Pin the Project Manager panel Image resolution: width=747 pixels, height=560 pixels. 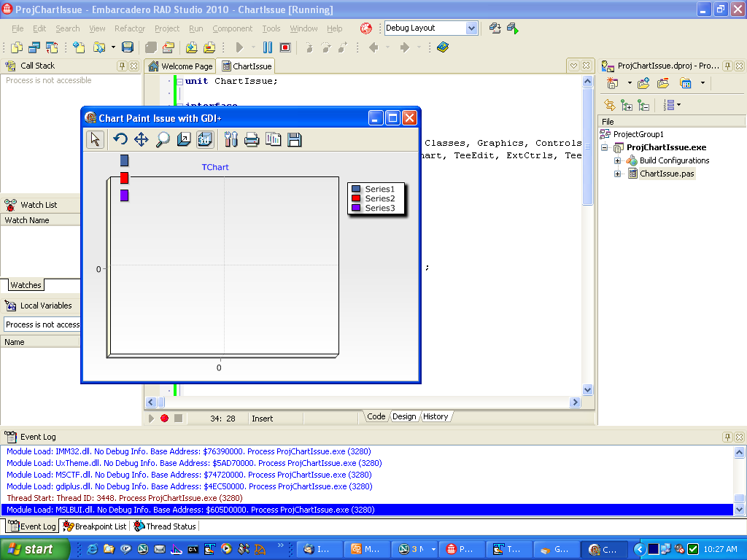727,66
